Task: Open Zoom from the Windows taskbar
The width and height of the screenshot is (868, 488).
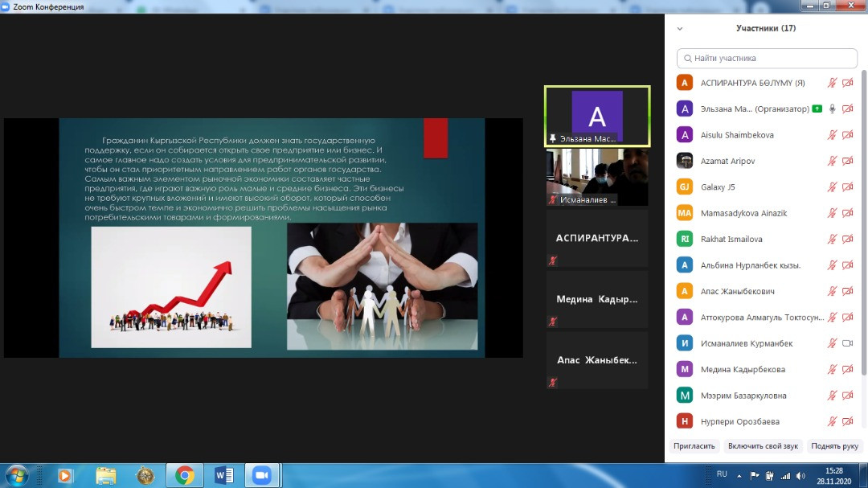Action: (x=260, y=474)
